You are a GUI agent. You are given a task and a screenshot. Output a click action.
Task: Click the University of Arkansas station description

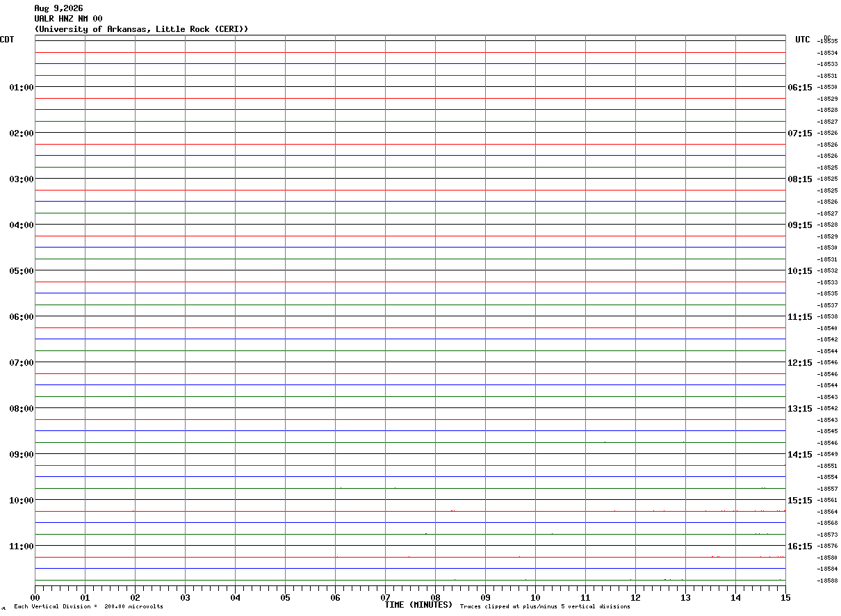pyautogui.click(x=142, y=29)
